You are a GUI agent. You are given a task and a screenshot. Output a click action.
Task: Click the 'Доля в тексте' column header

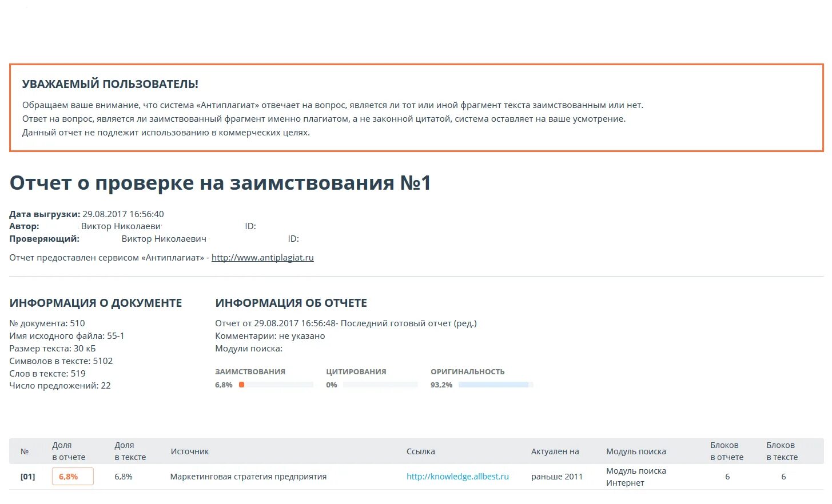(130, 451)
